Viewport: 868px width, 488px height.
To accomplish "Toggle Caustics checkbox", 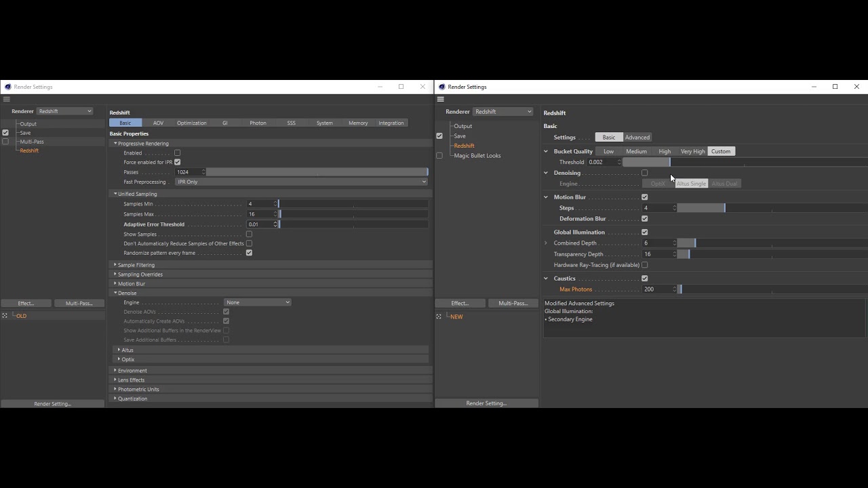I will pos(645,279).
